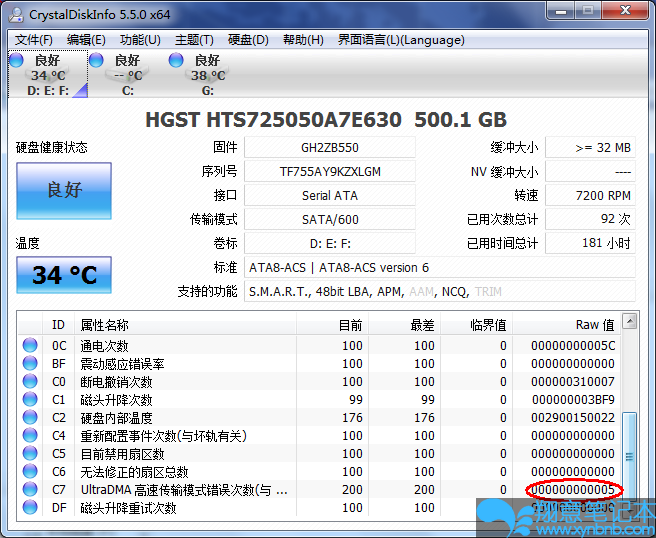Screen dimensions: 656x538
Task: Open the 硬盘(D) menu
Action: [248, 40]
